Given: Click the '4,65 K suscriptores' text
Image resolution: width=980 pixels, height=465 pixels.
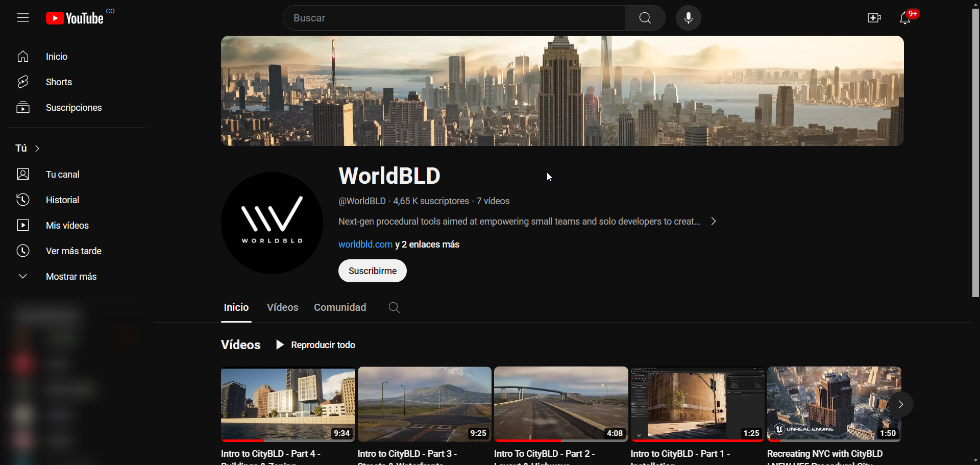Looking at the screenshot, I should [x=431, y=201].
